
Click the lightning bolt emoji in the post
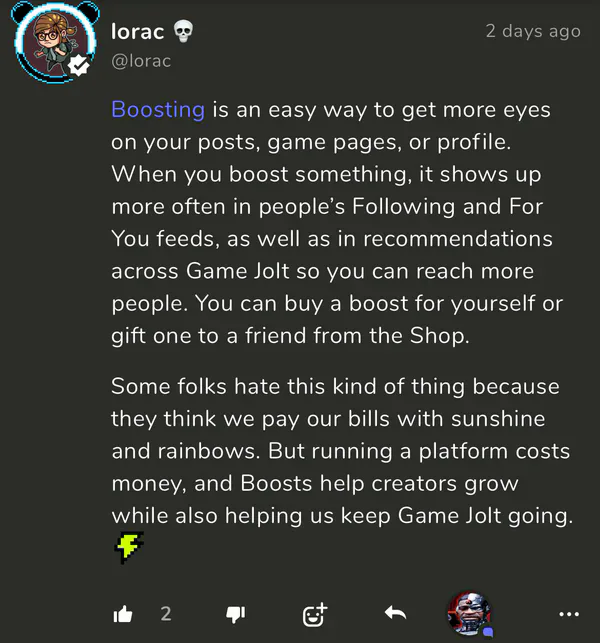pyautogui.click(x=129, y=546)
